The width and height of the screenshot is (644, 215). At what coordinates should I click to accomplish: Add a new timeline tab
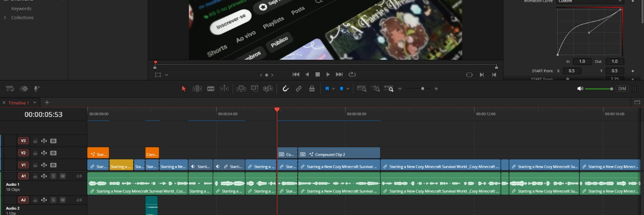[x=47, y=103]
